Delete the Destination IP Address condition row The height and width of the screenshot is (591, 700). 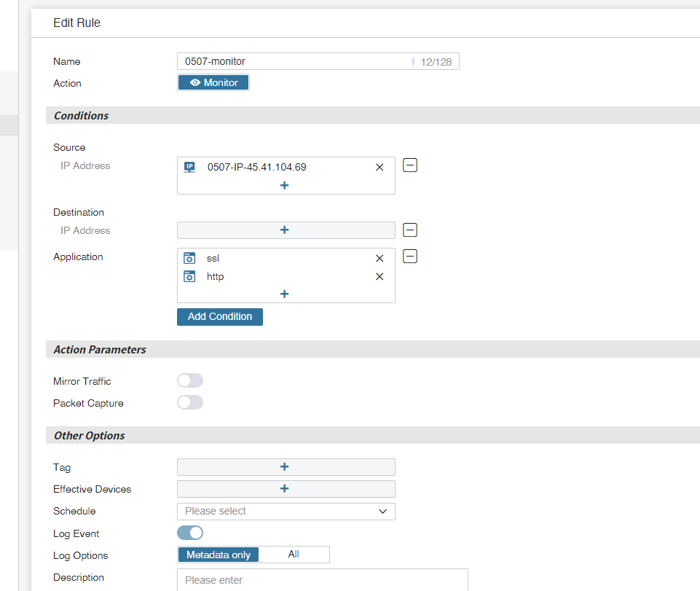(x=410, y=230)
